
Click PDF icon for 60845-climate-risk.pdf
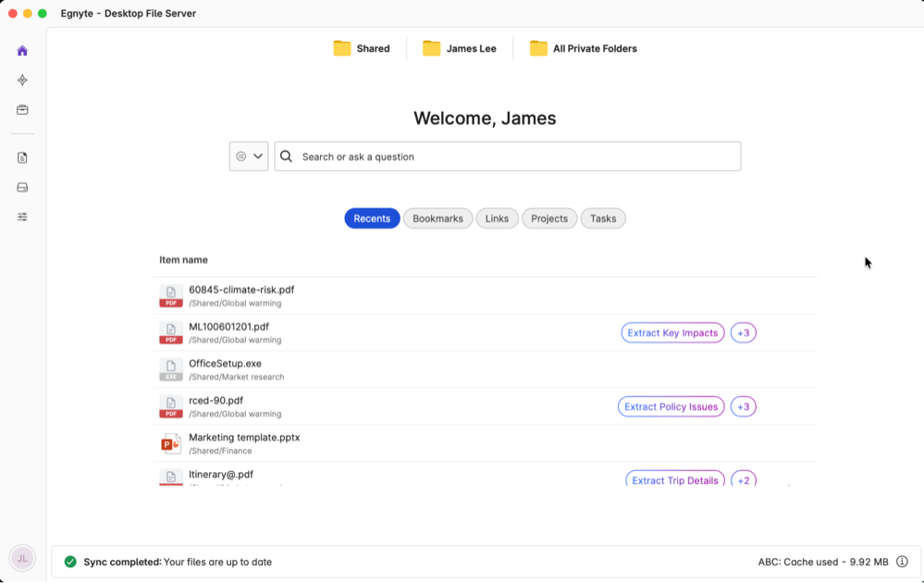point(171,296)
